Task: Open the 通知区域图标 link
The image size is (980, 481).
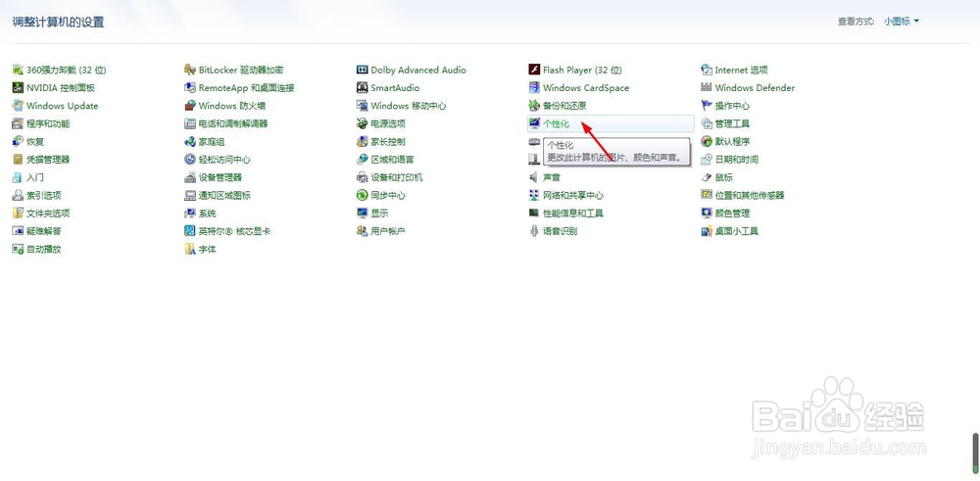Action: point(224,196)
